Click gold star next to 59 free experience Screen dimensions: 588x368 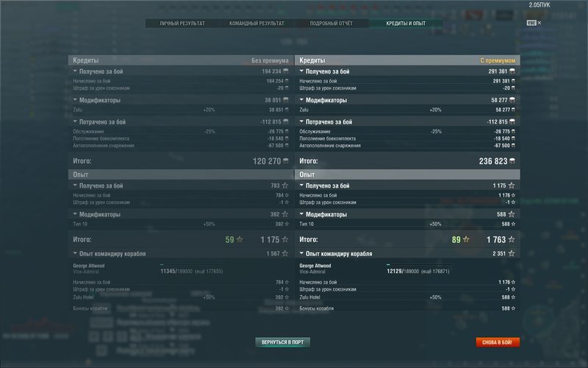click(239, 239)
